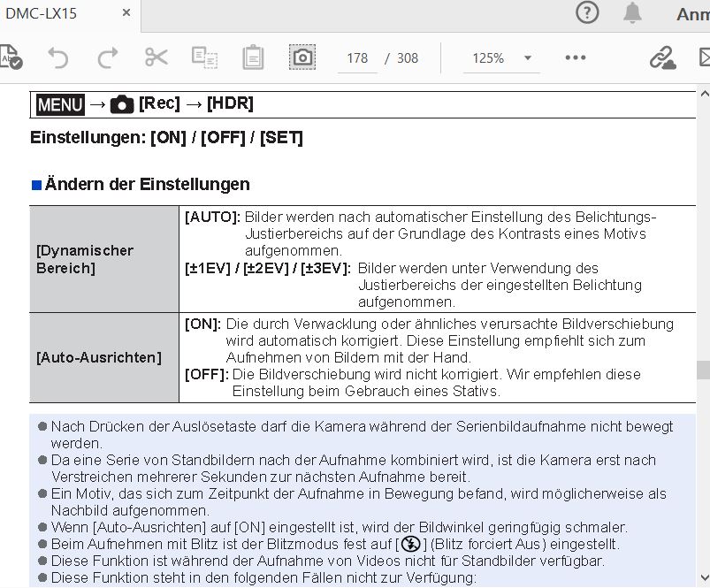Click the [Dynamischer Bereich] table cell
Viewport: 710px width, 588px height.
click(x=104, y=259)
